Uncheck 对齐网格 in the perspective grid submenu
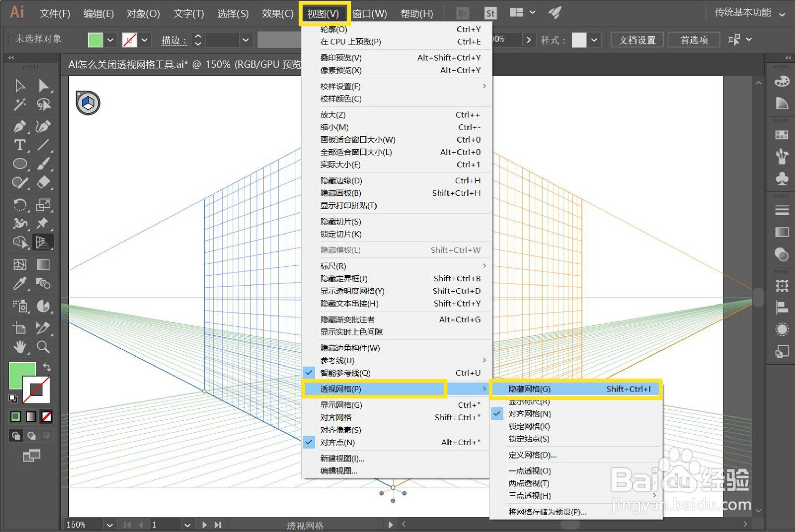The width and height of the screenshot is (795, 532). click(x=528, y=413)
